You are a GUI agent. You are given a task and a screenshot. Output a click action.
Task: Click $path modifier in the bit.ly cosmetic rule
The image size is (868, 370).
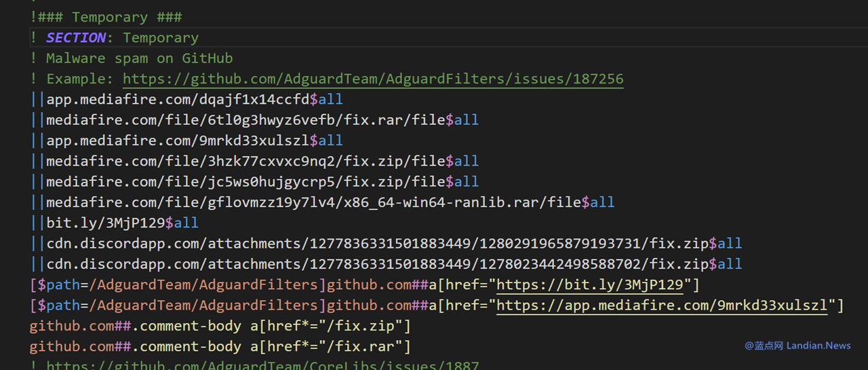(60, 284)
